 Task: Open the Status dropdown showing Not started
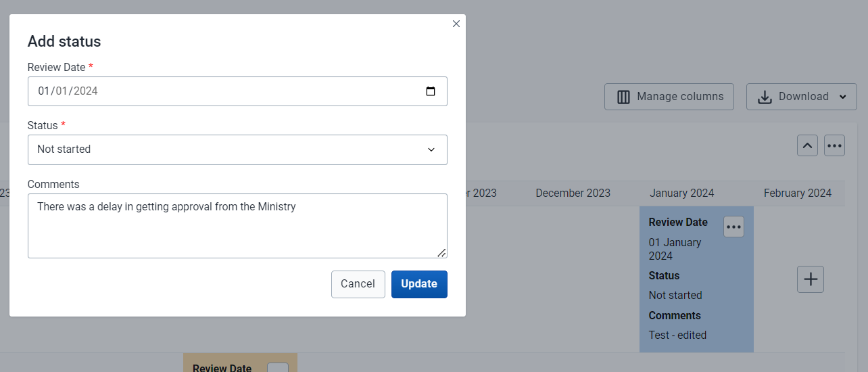[x=237, y=149]
